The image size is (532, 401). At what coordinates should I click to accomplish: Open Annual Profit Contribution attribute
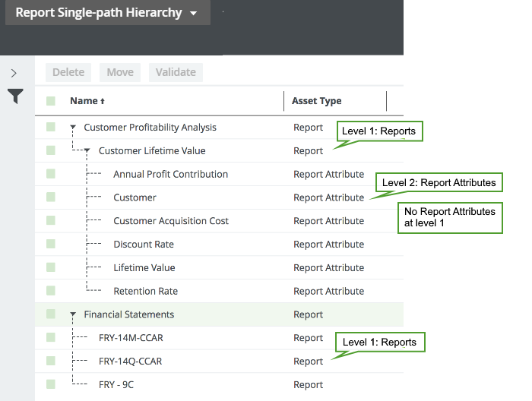(170, 175)
